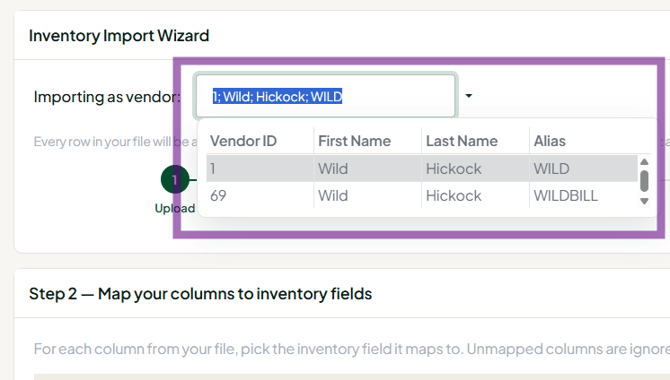This screenshot has width=670, height=380.
Task: Click the vendor list scrollbar thumb
Action: pyautogui.click(x=644, y=181)
